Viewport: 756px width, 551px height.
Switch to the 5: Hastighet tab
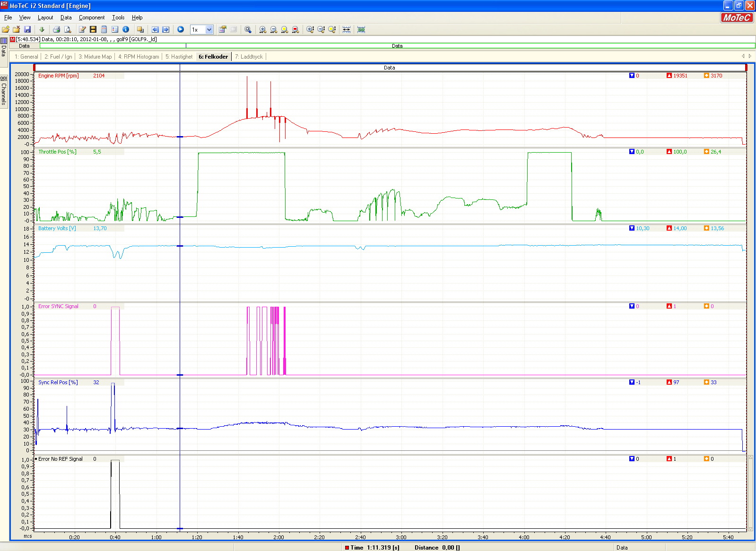(x=179, y=57)
